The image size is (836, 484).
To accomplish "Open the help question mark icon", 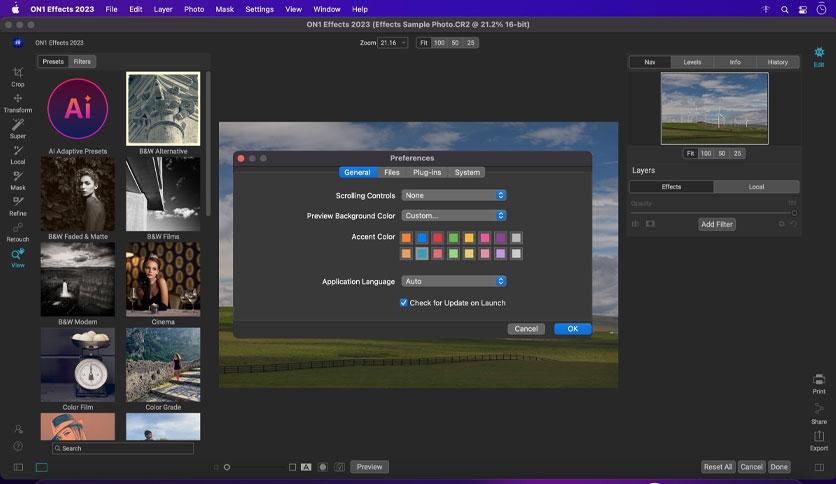I will 18,446.
